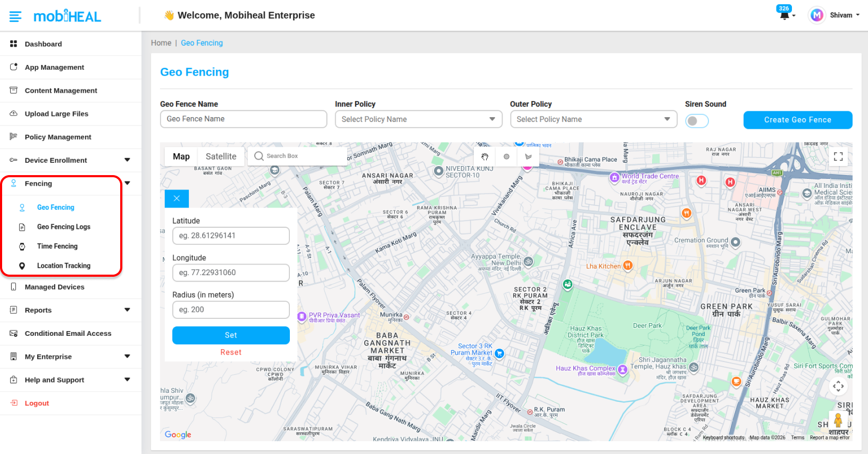Click the Logout label in sidebar
Image resolution: width=868 pixels, height=454 pixels.
[x=37, y=403]
